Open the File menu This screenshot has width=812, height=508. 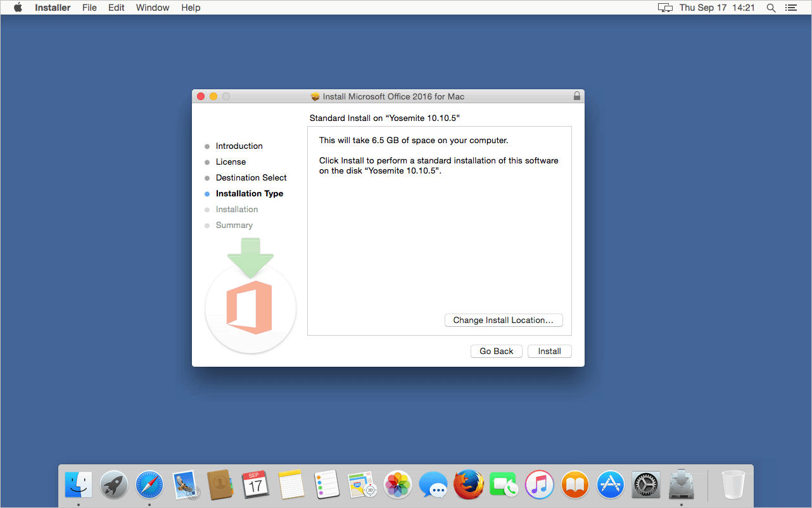click(89, 8)
